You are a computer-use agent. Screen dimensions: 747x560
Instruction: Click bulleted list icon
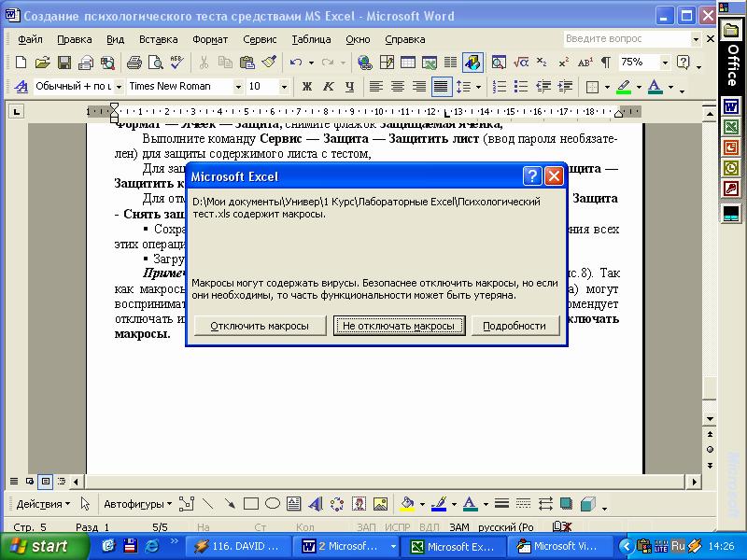pos(521,87)
